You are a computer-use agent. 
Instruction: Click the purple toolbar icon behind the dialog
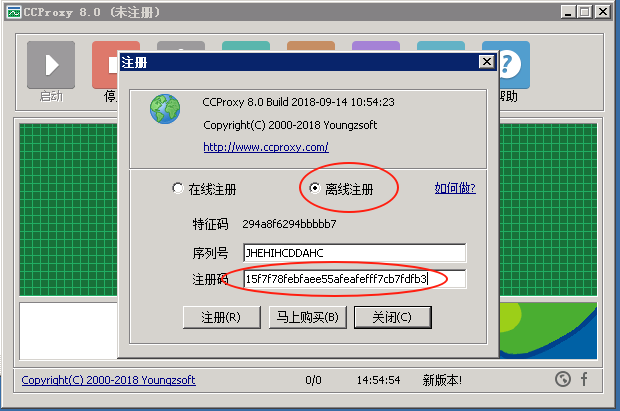(x=376, y=46)
